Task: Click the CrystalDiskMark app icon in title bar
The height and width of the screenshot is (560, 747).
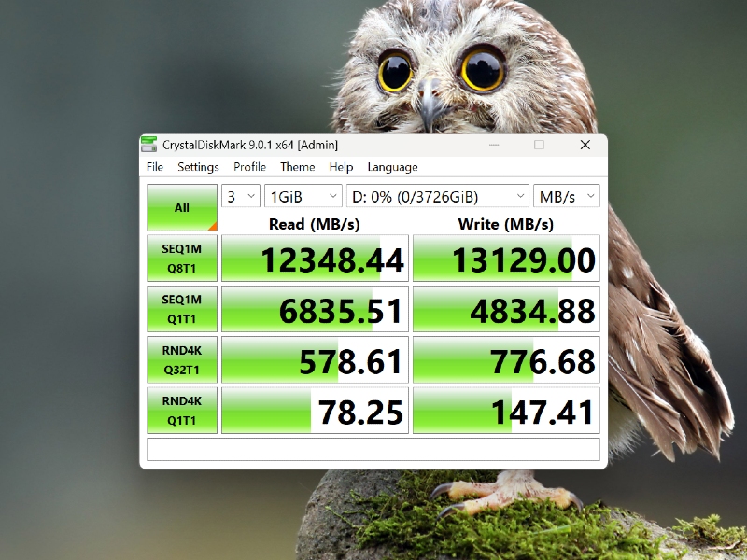Action: [149, 145]
